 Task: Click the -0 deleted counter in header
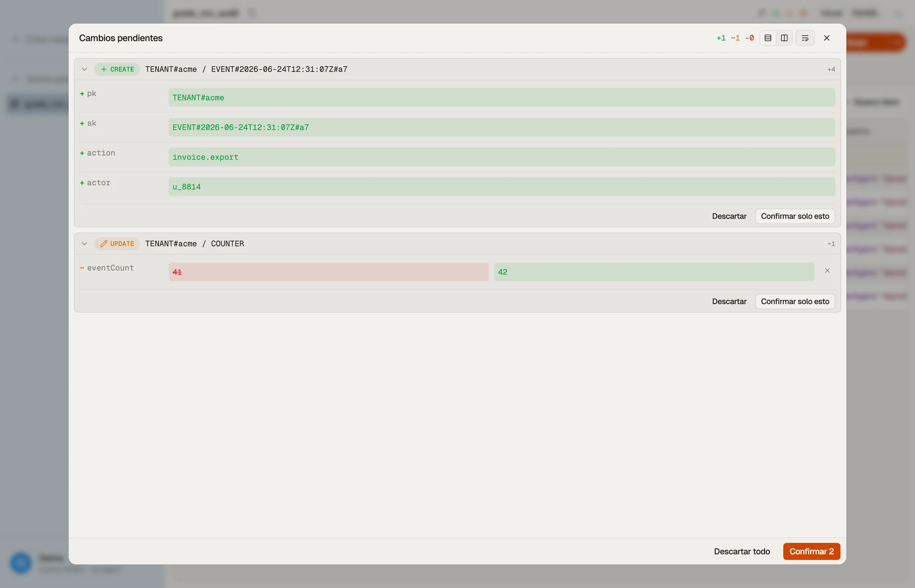(x=750, y=38)
